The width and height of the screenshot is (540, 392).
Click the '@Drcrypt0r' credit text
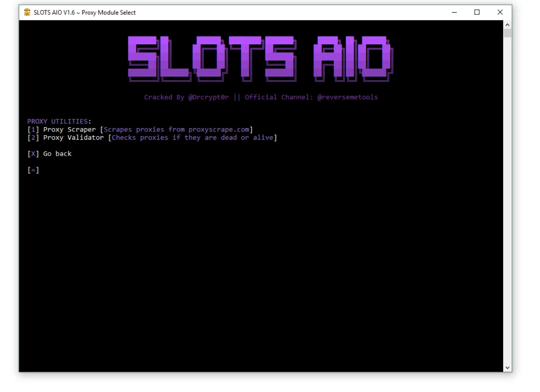tap(208, 97)
